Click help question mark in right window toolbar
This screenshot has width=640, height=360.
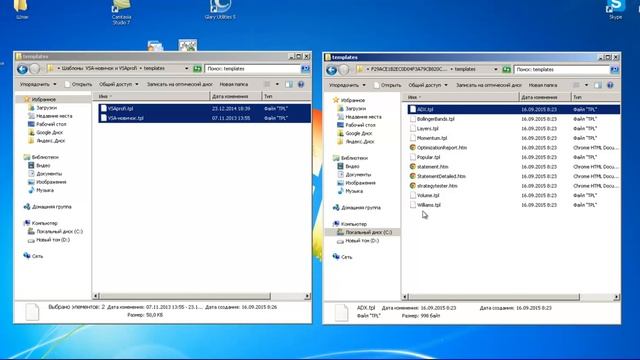610,85
